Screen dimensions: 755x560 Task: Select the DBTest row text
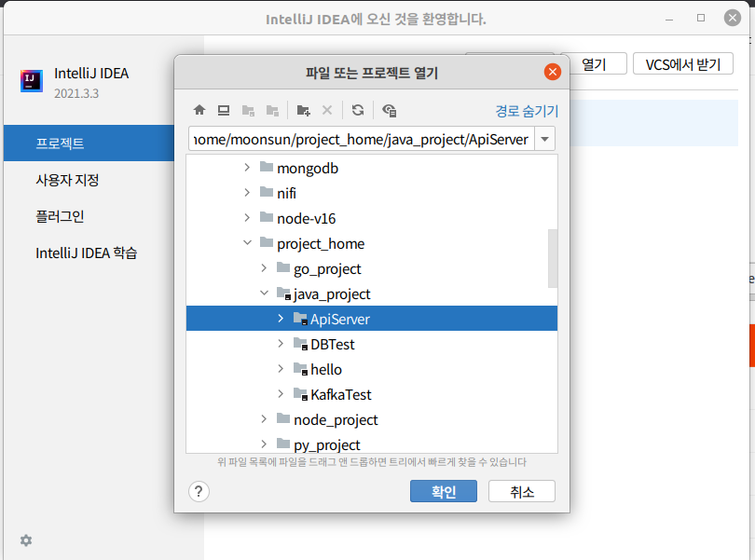click(333, 344)
